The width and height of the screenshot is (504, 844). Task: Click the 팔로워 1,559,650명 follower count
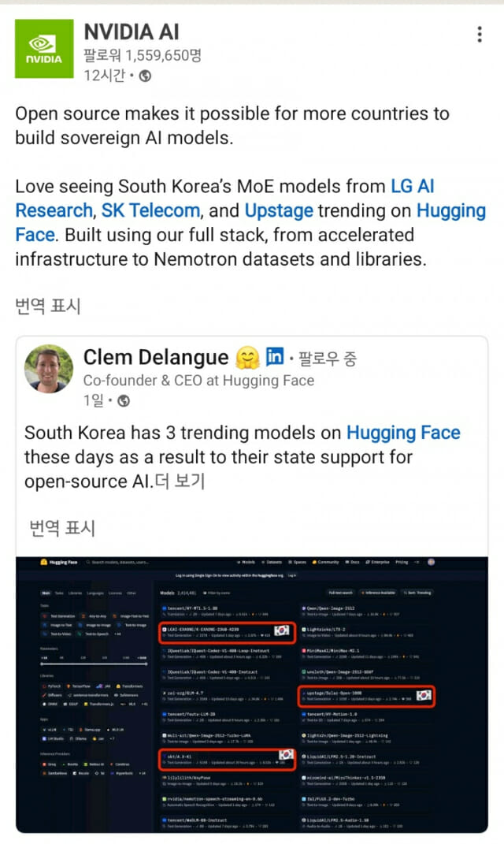point(143,55)
